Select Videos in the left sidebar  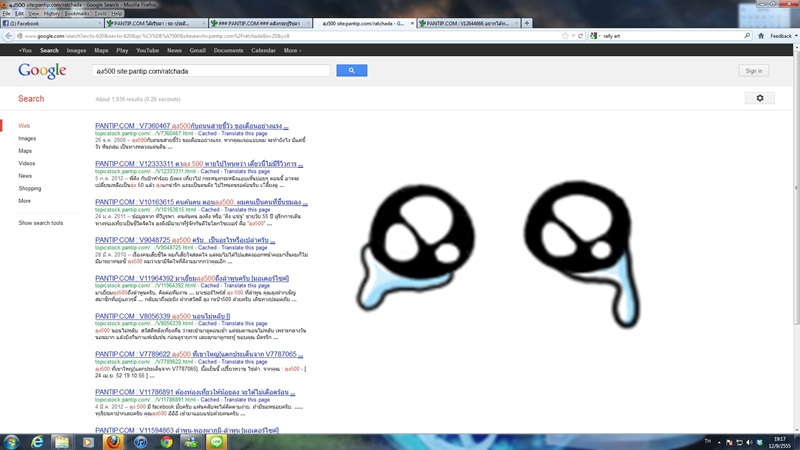(27, 163)
